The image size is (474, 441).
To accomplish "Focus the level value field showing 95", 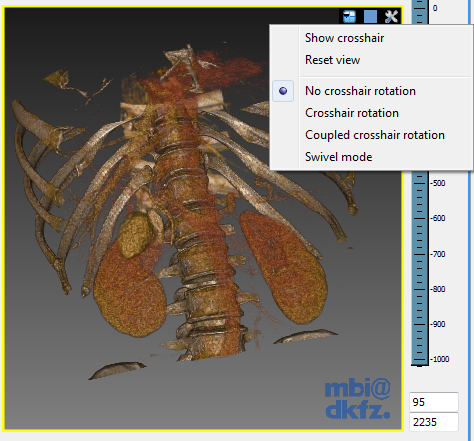I will click(x=434, y=402).
